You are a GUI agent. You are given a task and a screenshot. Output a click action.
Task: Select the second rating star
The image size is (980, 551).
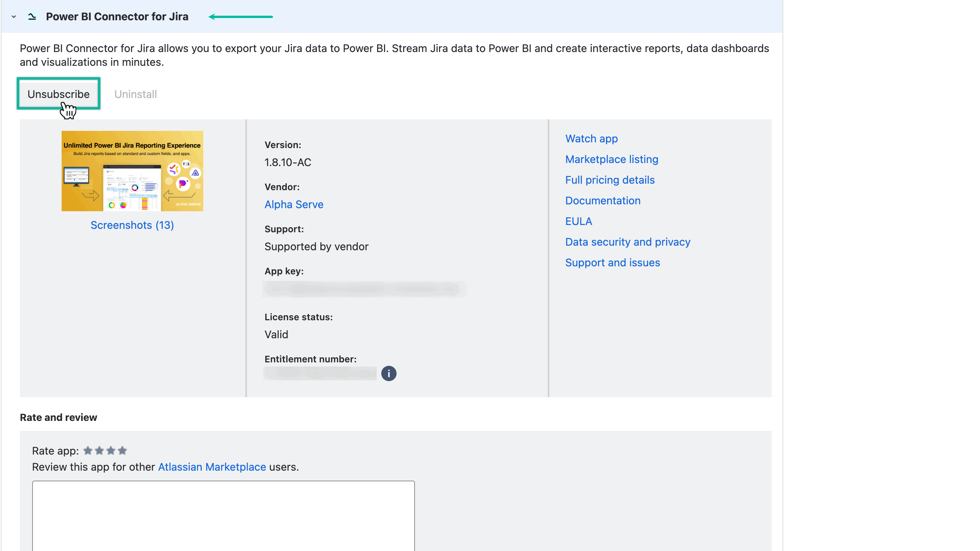[100, 451]
